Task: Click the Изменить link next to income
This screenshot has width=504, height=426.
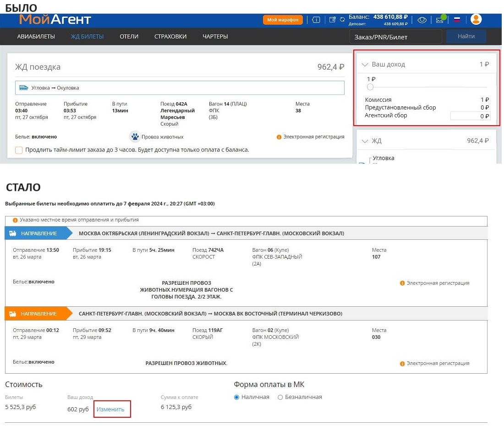Action: click(110, 409)
